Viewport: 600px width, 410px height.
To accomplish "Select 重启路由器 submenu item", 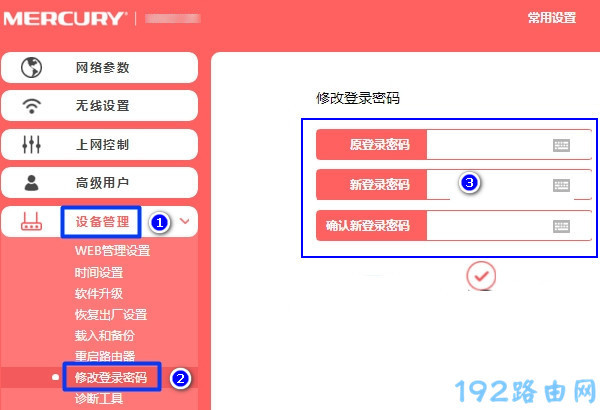I will click(105, 356).
